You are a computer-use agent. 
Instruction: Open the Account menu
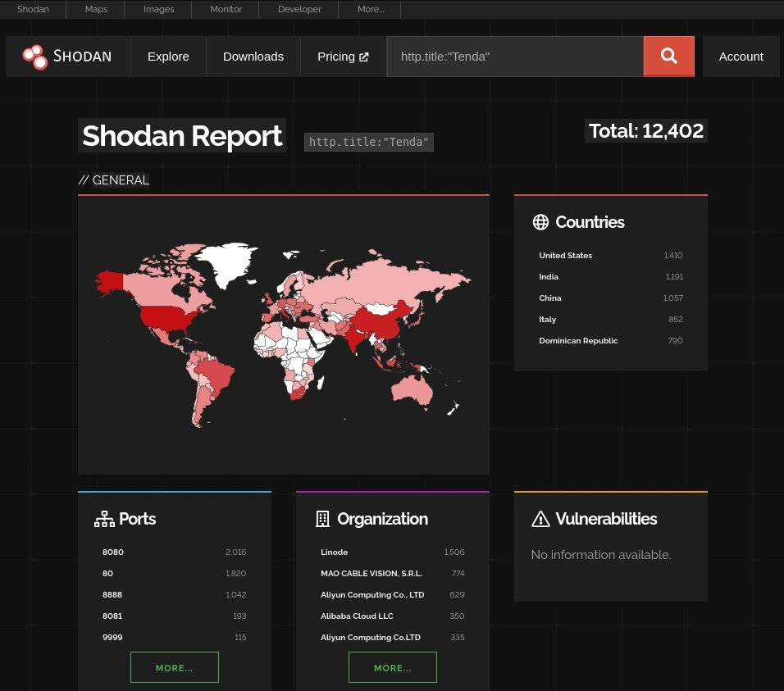coord(741,57)
